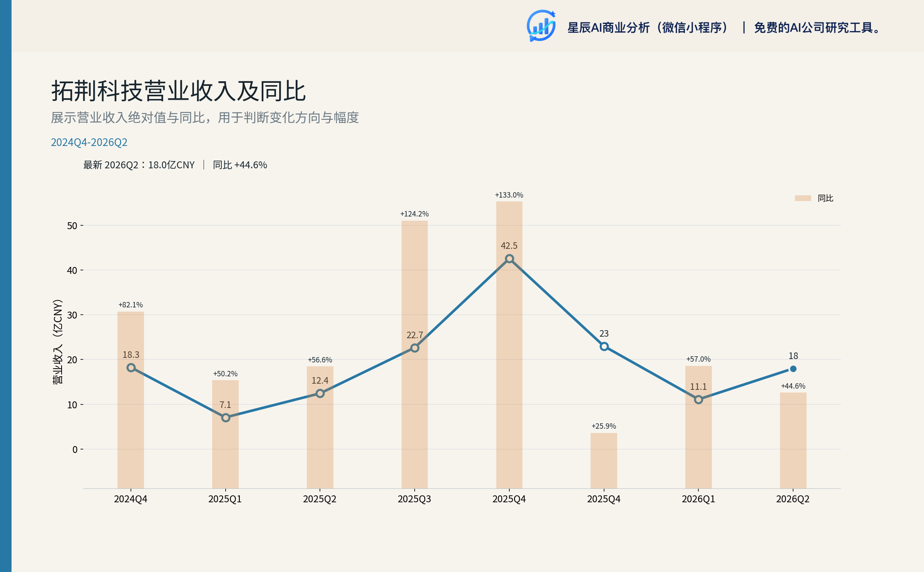924x572 pixels.
Task: Click the x-axis label 2026Q1
Action: [698, 499]
